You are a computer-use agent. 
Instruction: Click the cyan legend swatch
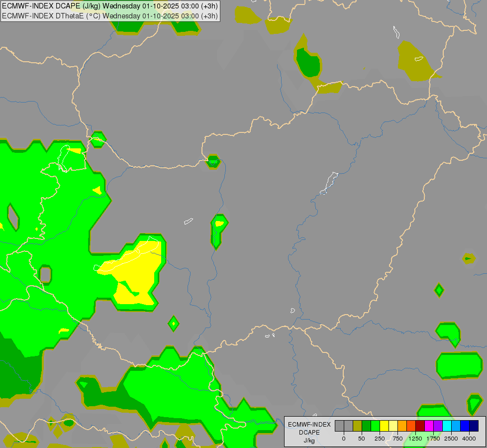pos(447,426)
